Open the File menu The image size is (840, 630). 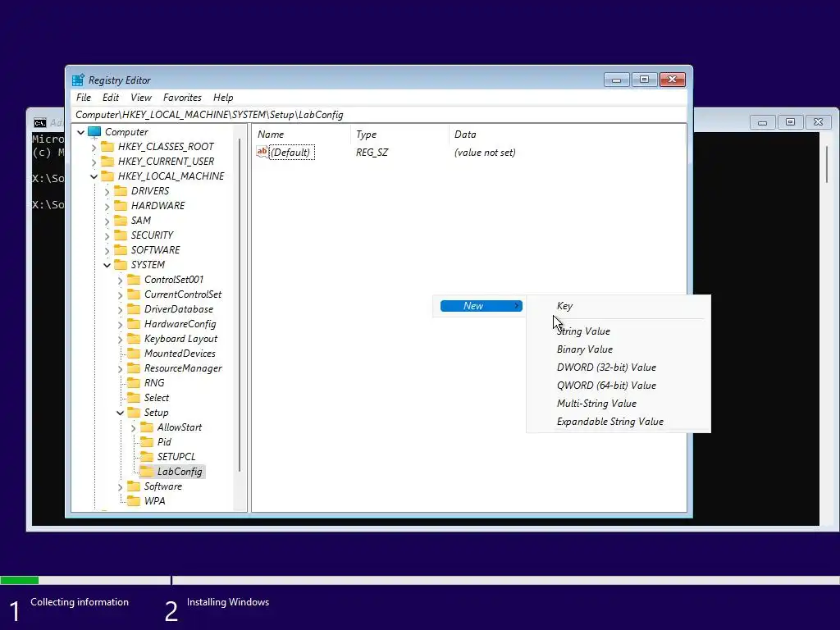(84, 98)
